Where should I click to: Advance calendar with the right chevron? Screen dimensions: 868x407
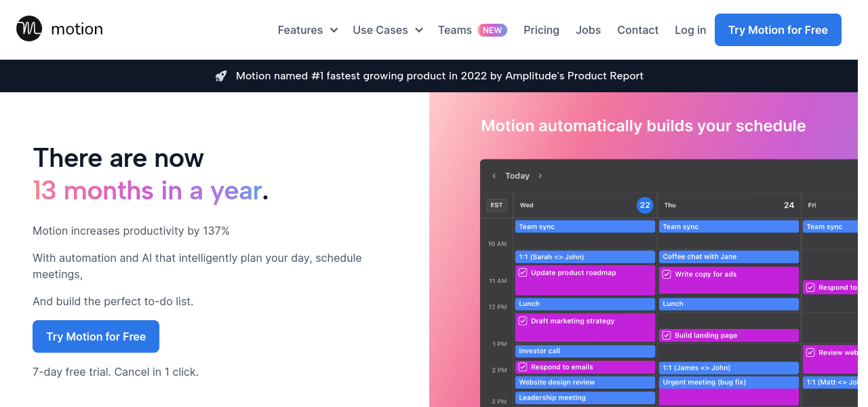click(540, 176)
